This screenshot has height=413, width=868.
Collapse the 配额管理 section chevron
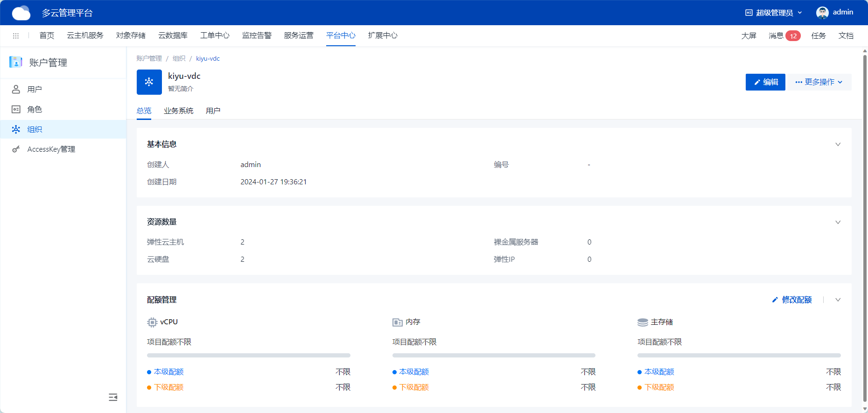(838, 300)
